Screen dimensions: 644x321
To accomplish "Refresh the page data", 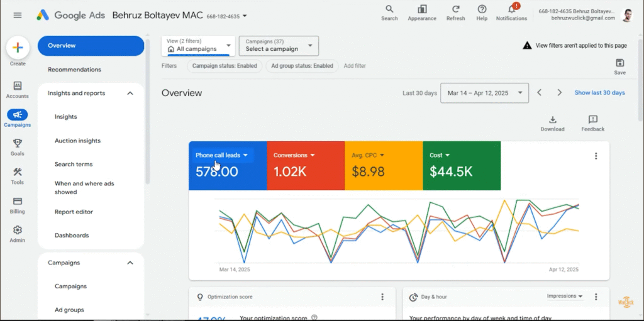I will pos(455,13).
